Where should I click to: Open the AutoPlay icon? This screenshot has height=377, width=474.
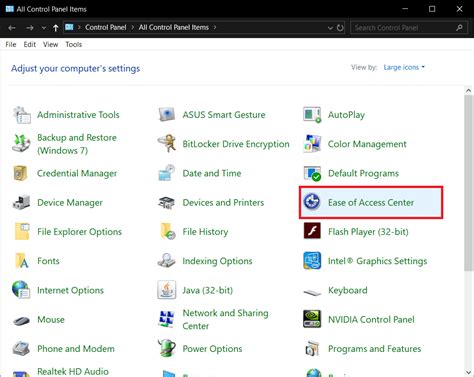point(312,115)
